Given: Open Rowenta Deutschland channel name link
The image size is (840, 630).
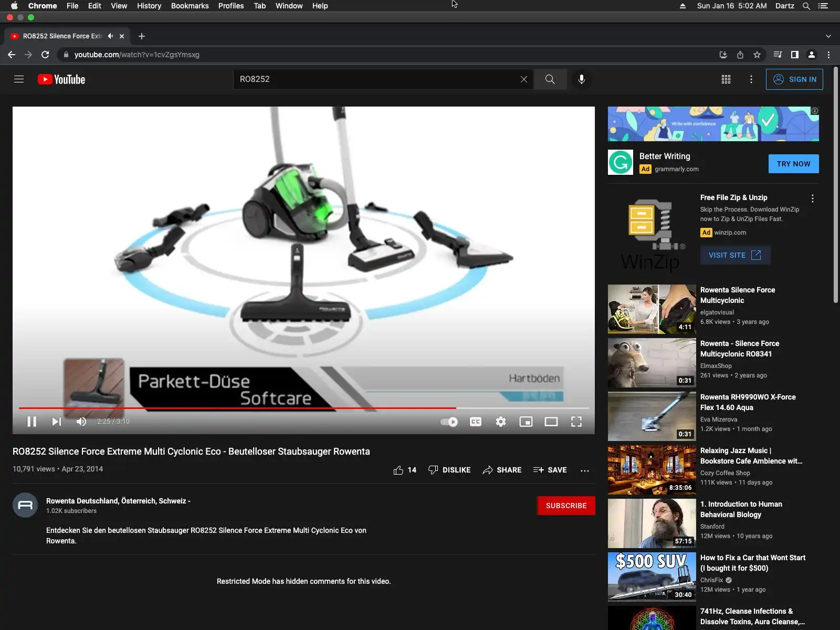Looking at the screenshot, I should [118, 501].
